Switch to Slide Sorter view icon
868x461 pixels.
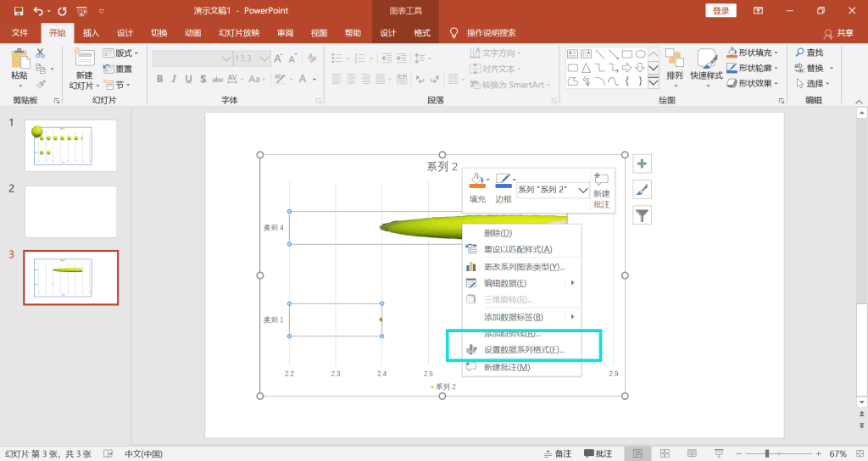point(665,454)
